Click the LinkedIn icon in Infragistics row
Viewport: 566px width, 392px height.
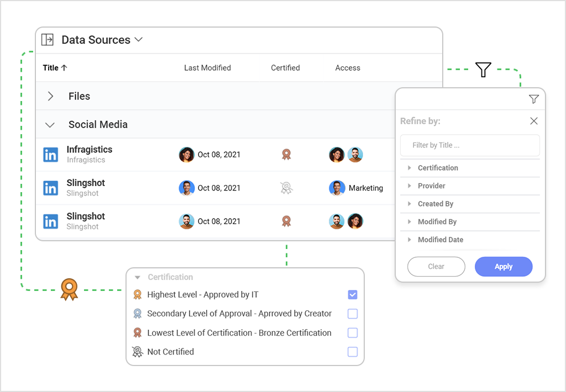(50, 155)
